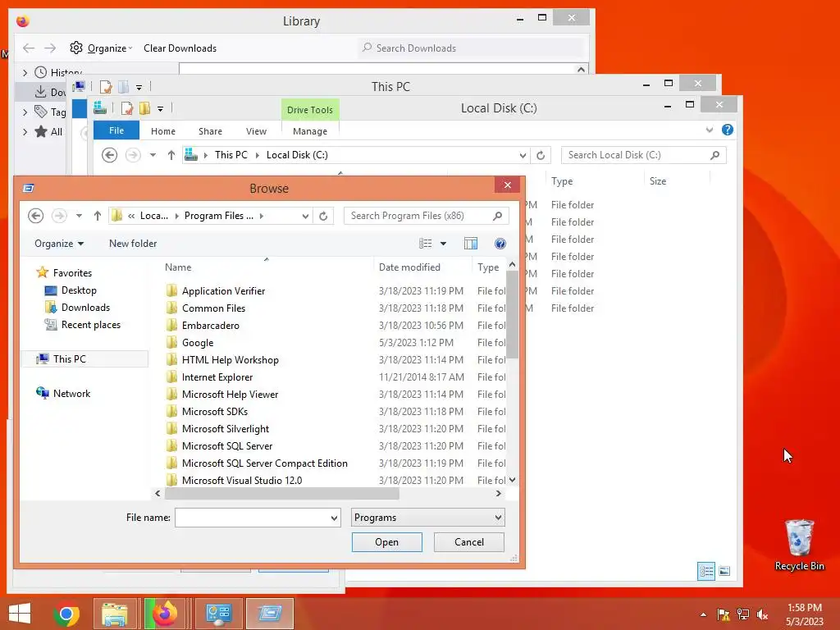Expand the ribbon in Local Disk window
This screenshot has height=630, width=840.
[710, 130]
